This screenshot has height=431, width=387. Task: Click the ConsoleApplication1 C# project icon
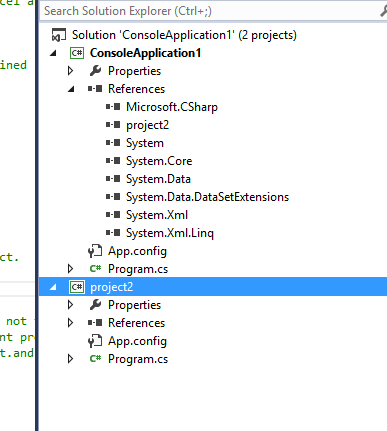pyautogui.click(x=77, y=53)
